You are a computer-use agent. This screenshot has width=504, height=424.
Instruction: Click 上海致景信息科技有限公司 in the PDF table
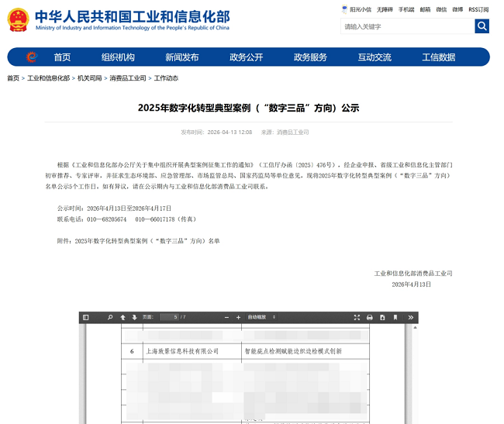(182, 351)
